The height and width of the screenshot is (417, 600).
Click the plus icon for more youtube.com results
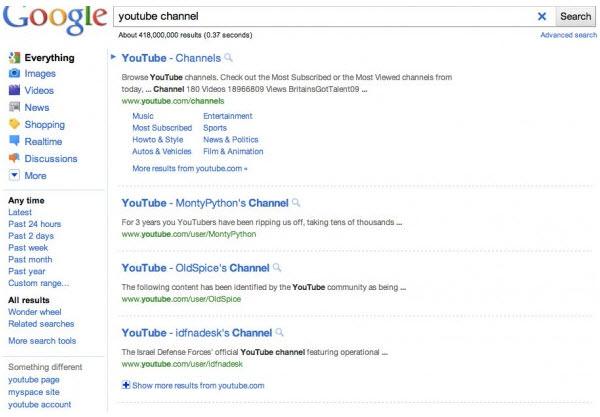[x=126, y=385]
